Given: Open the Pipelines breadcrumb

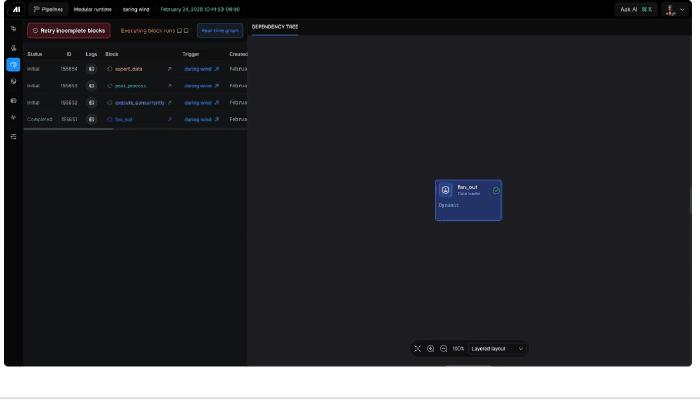Looking at the screenshot, I should click(x=48, y=9).
